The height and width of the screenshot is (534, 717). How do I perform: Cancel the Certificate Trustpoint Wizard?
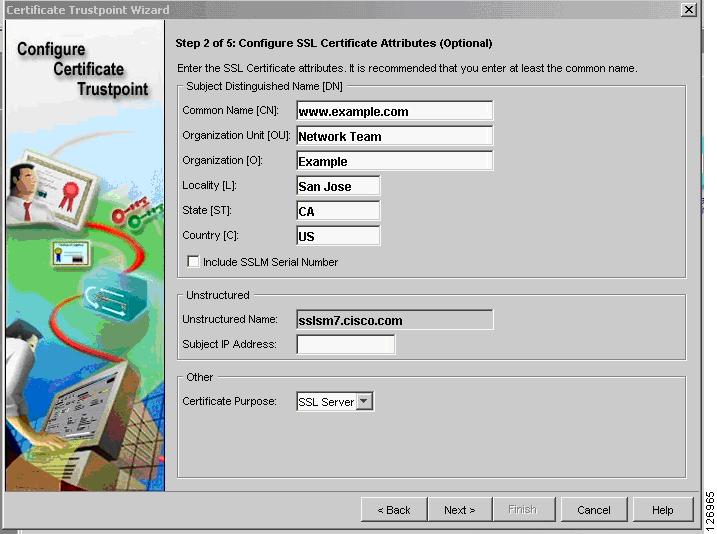(594, 510)
